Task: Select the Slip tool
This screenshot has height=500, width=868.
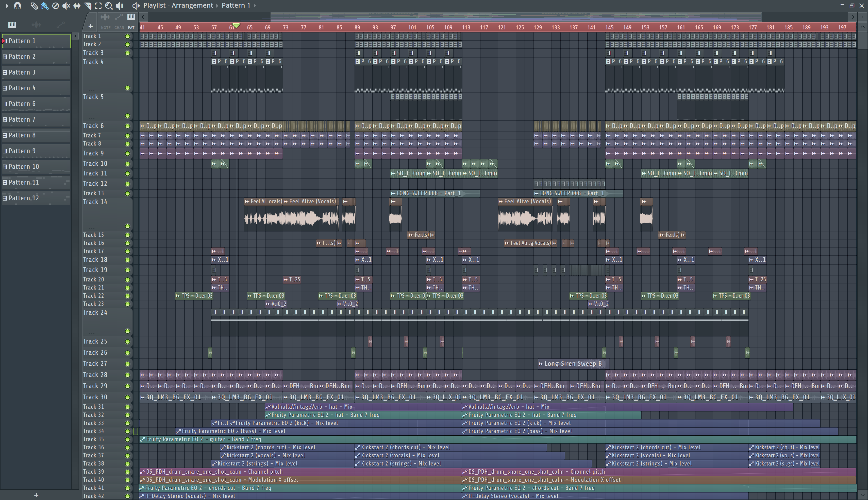Action: click(77, 6)
